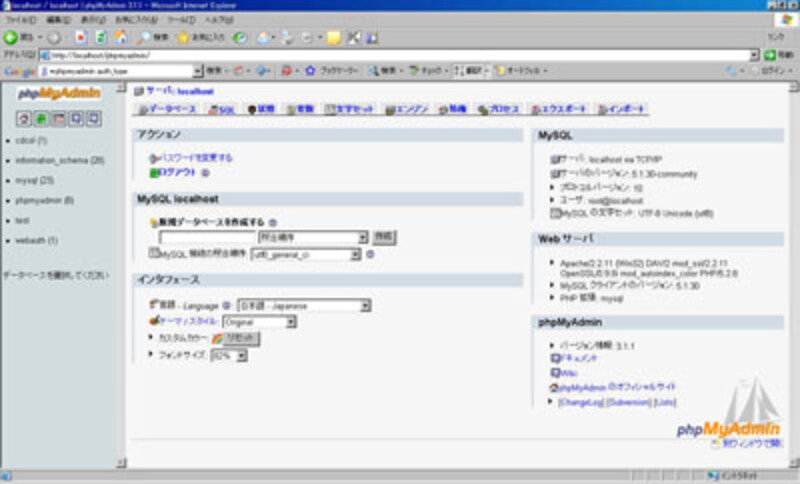The width and height of the screenshot is (800, 484).
Task: Click the new database name input field
Action: [x=207, y=237]
